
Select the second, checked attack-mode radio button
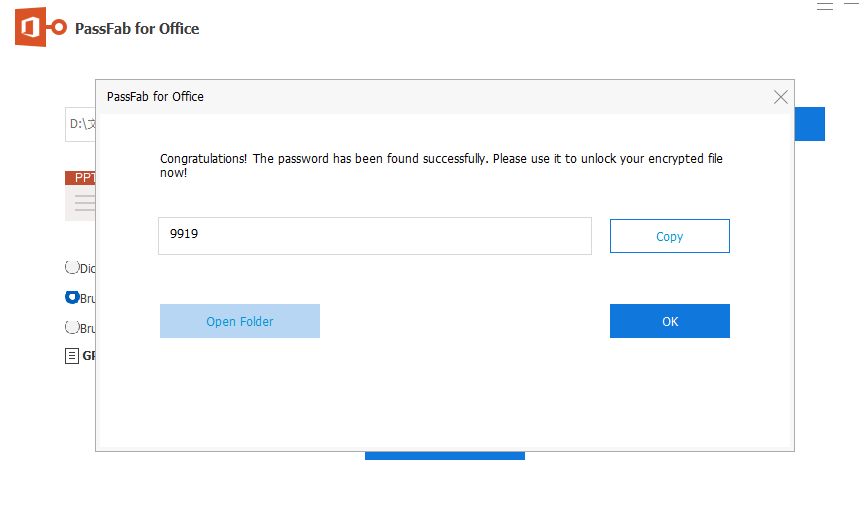[x=71, y=297]
